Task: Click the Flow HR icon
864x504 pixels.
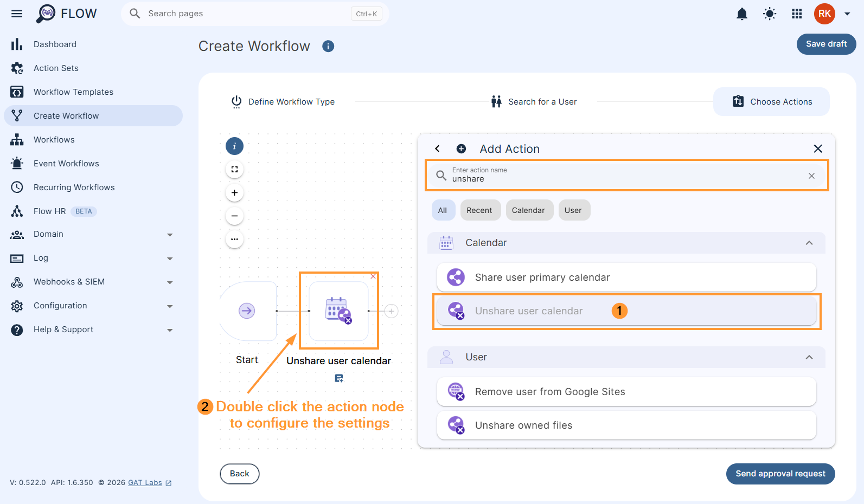Action: 17,211
